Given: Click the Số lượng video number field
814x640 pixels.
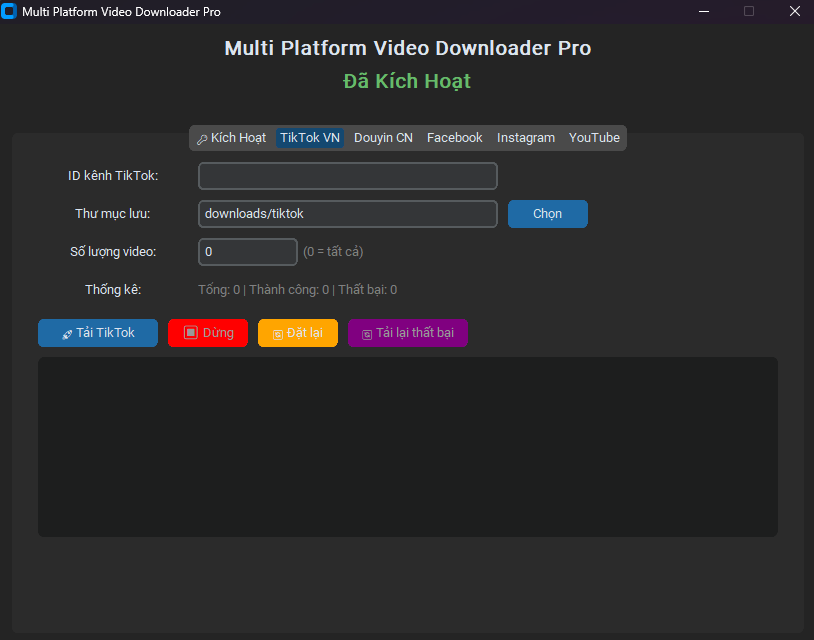Looking at the screenshot, I should (x=248, y=252).
